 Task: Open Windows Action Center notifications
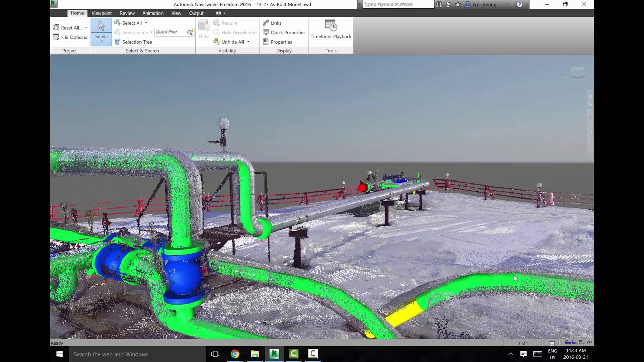pos(523,354)
